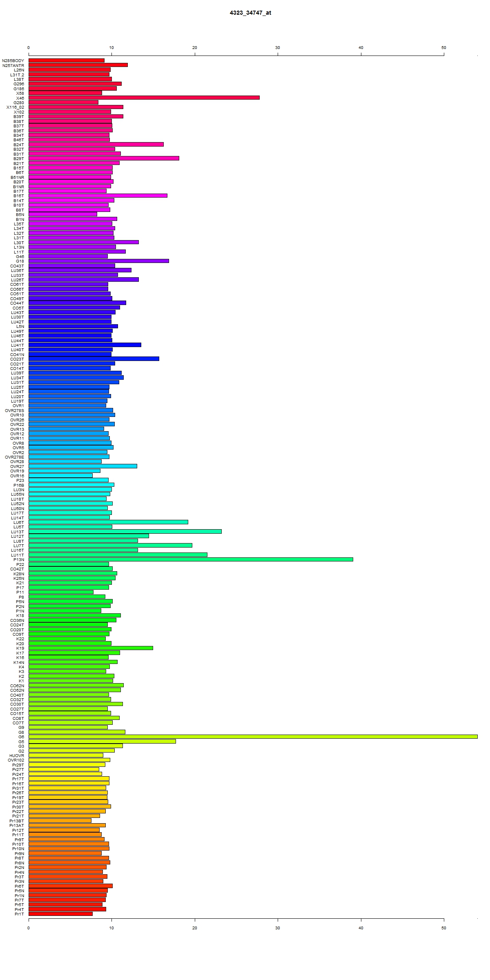Select the CO62N label
490x980 pixels.
[x=17, y=686]
